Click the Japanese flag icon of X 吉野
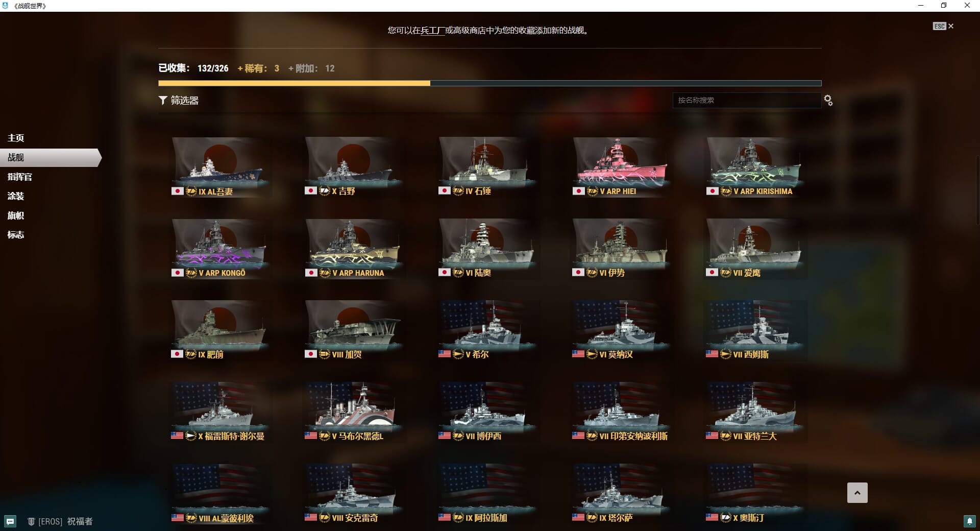Image resolution: width=980 pixels, height=531 pixels. pos(310,191)
